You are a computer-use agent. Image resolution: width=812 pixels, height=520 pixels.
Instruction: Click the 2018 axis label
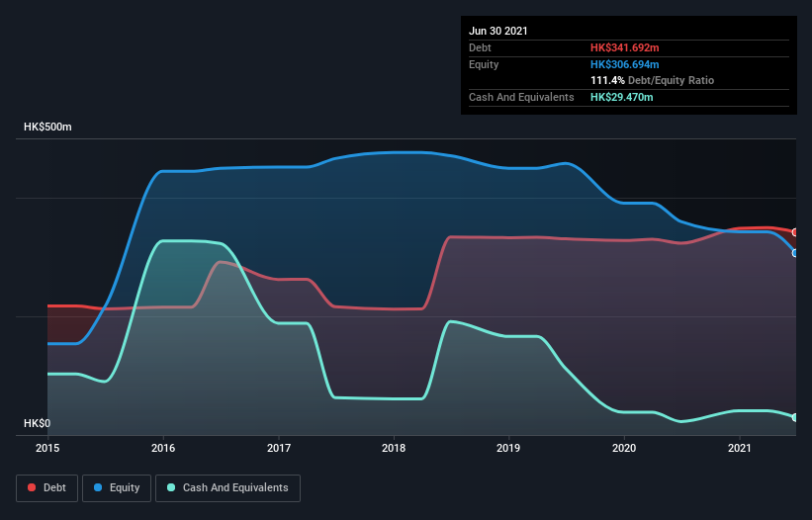point(394,448)
